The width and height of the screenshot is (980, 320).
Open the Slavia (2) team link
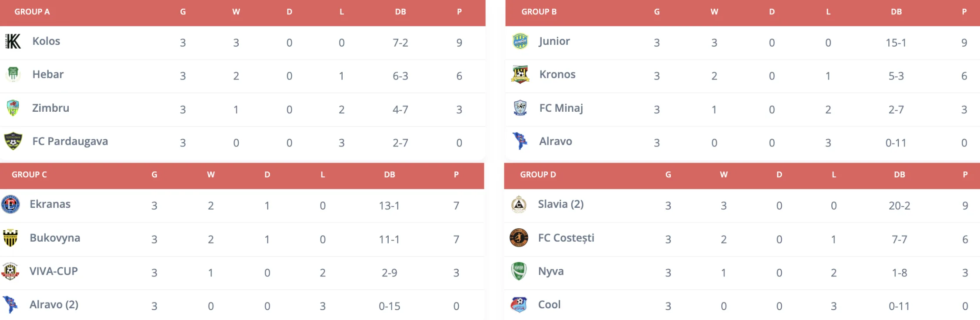(560, 204)
